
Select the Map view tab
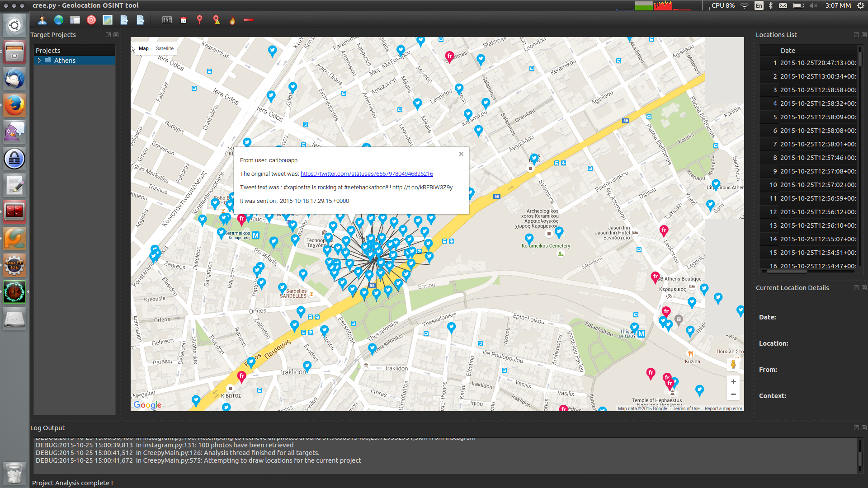[144, 48]
